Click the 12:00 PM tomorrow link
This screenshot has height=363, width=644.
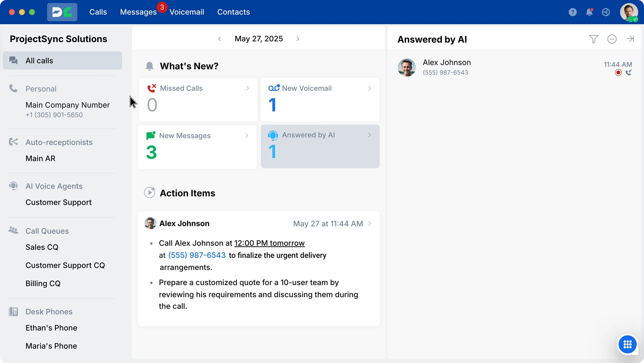coord(269,243)
